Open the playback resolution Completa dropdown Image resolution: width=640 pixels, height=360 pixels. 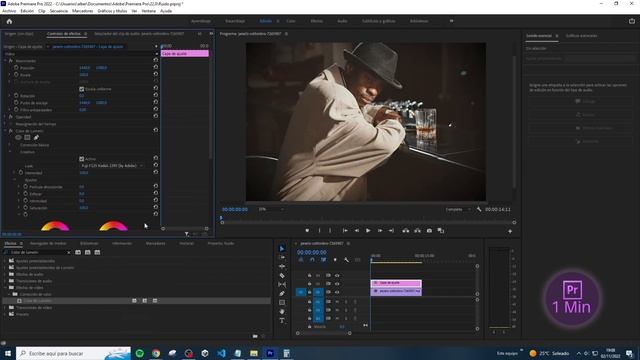pyautogui.click(x=458, y=209)
